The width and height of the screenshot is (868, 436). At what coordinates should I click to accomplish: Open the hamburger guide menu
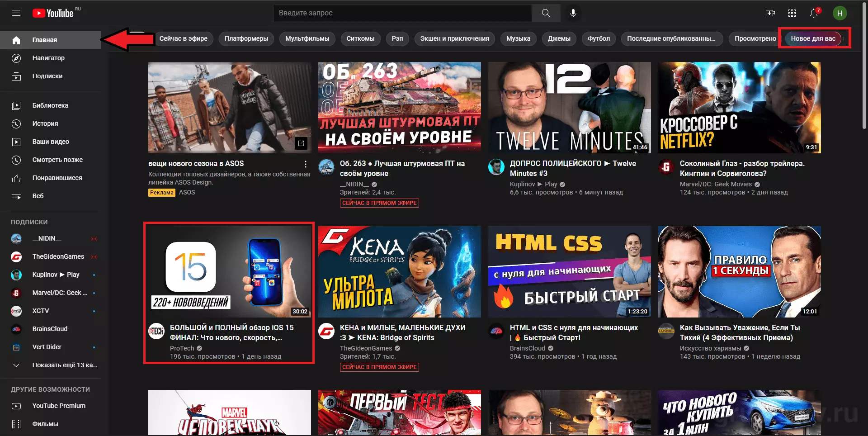click(x=16, y=13)
